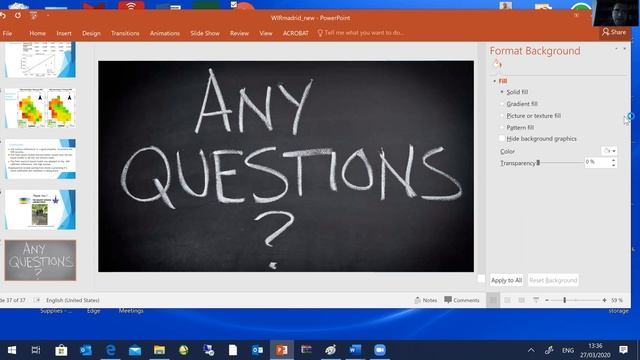Select the Thank You slide thumbnail
Image resolution: width=640 pixels, height=360 pixels.
coord(40,209)
